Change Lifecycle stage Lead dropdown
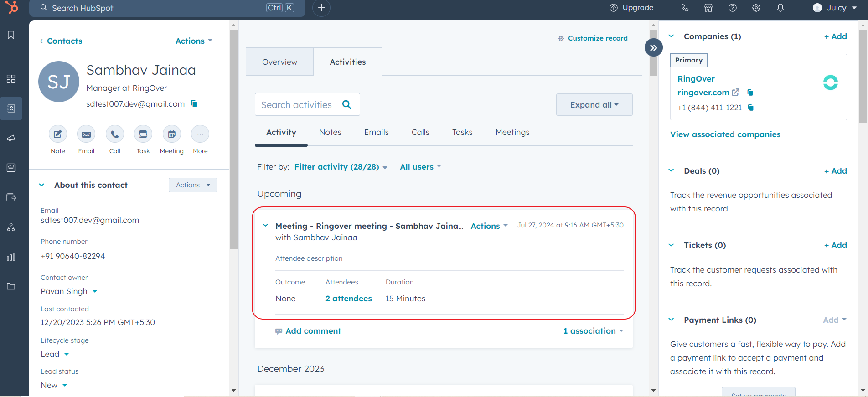 [x=55, y=354]
